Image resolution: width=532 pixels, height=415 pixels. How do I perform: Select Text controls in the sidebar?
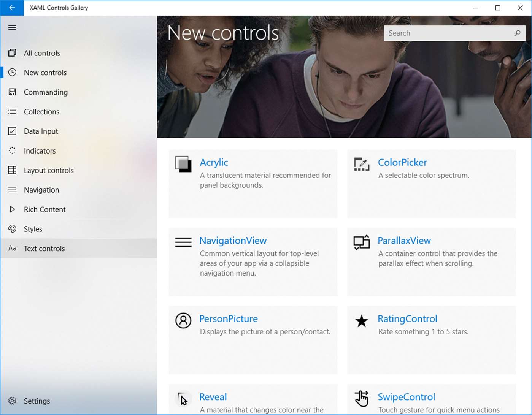[x=78, y=248]
